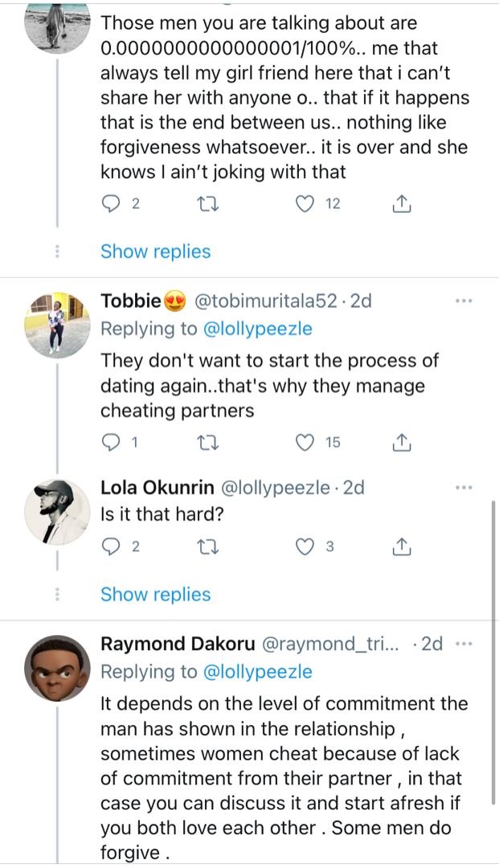Like the top tweet with 12 likes
The height and width of the screenshot is (868, 499).
(x=305, y=204)
